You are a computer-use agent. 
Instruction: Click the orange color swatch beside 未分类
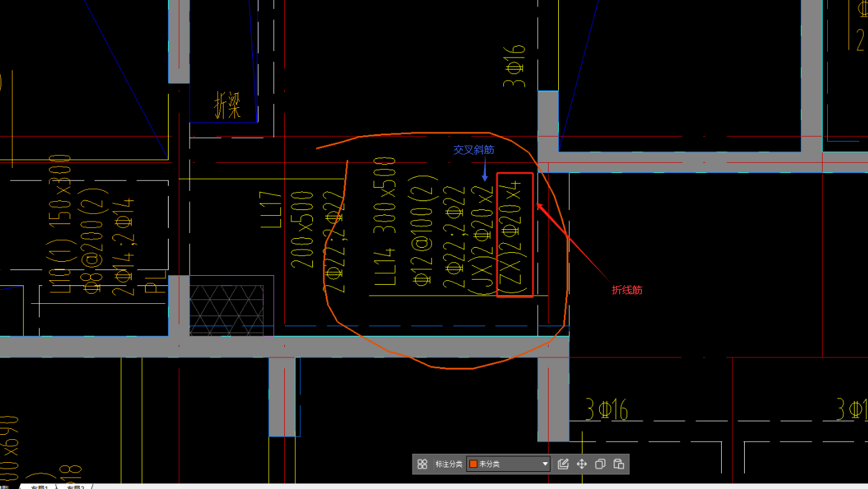point(473,464)
